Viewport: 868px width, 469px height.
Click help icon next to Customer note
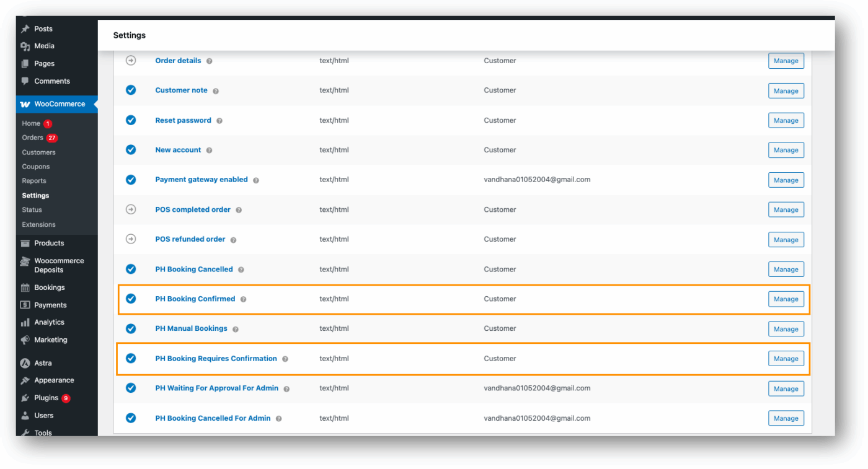(x=216, y=91)
